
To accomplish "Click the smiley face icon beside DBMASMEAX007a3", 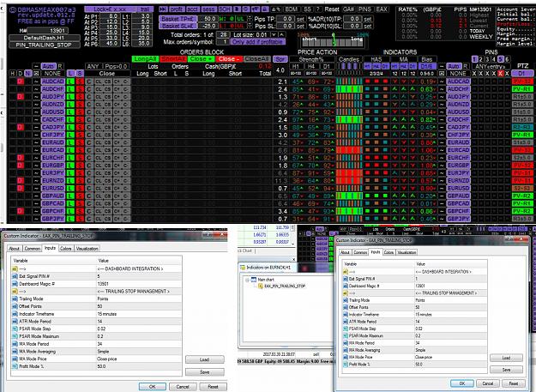I will click(x=12, y=10).
